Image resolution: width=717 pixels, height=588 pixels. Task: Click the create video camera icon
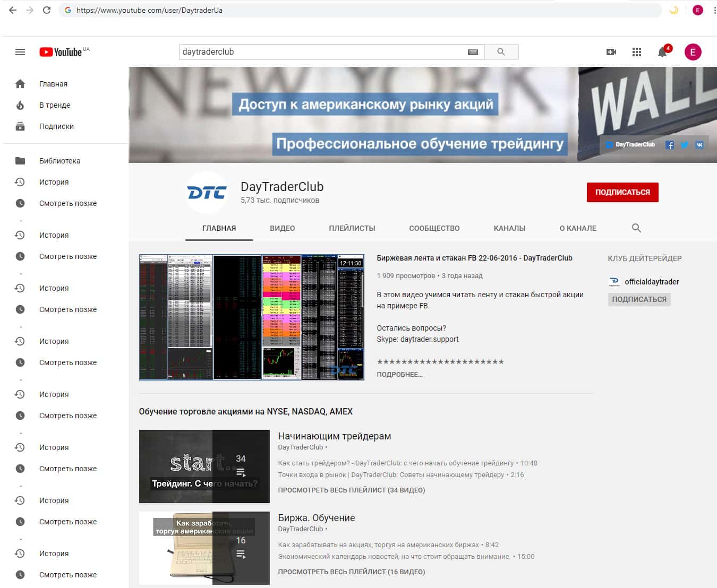click(611, 52)
